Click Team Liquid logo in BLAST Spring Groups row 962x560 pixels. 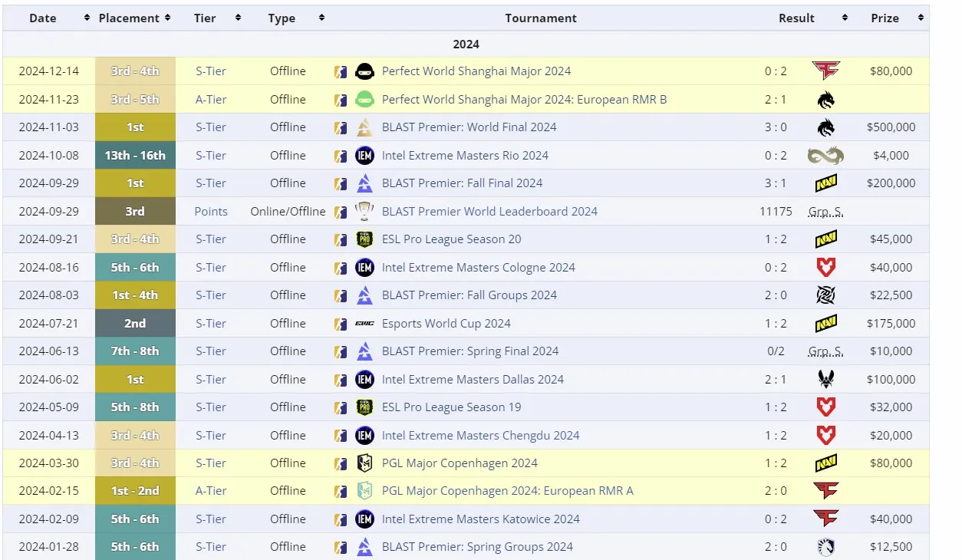[825, 547]
